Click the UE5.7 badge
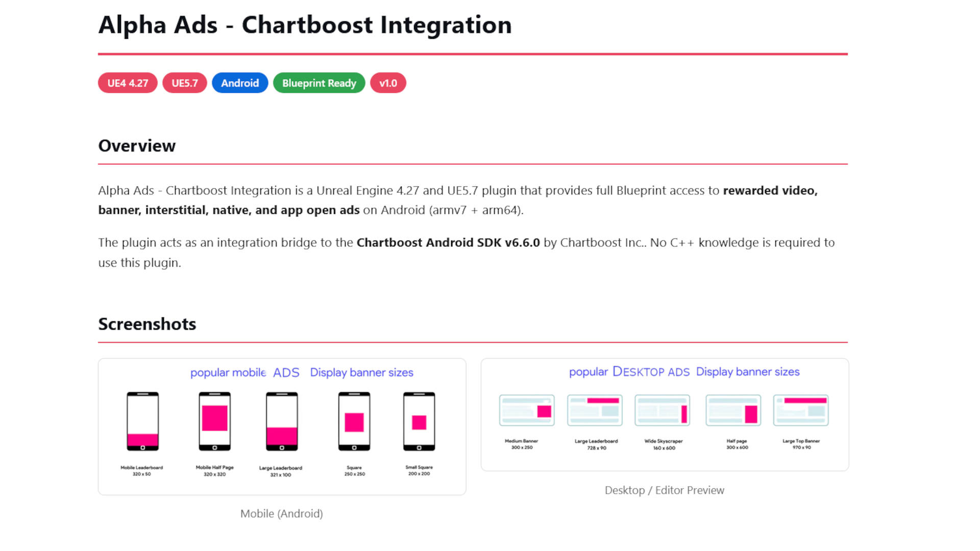The width and height of the screenshot is (980, 551). pos(184,83)
